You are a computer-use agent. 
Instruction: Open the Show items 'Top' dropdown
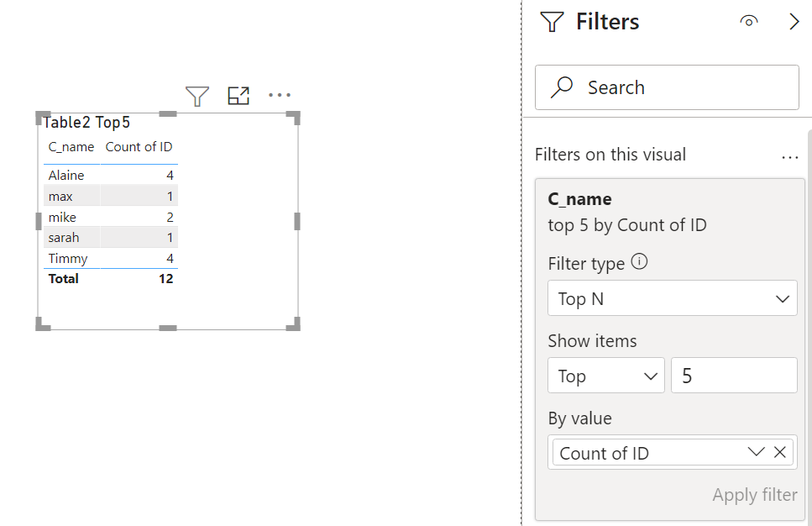coord(606,376)
